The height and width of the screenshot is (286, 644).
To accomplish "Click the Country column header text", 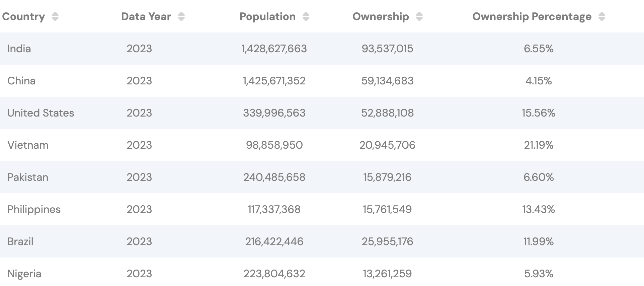I will (23, 17).
